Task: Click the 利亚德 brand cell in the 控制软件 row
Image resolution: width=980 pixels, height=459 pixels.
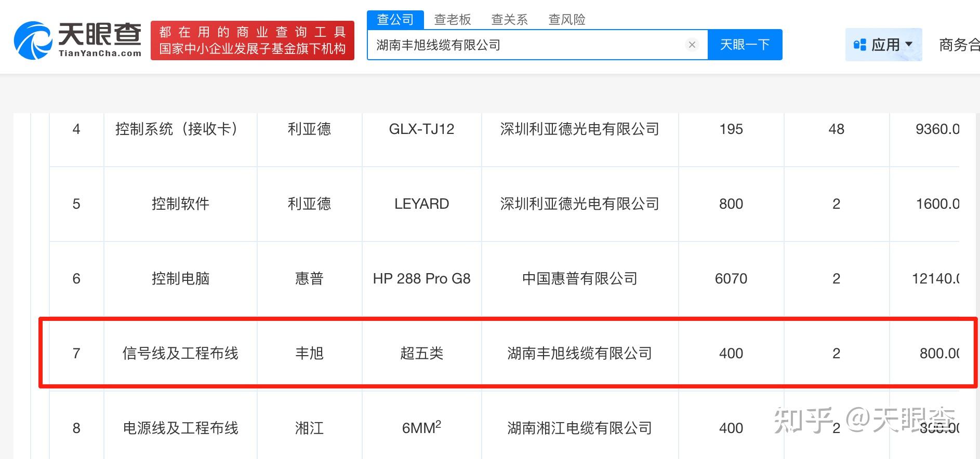Action: (309, 204)
